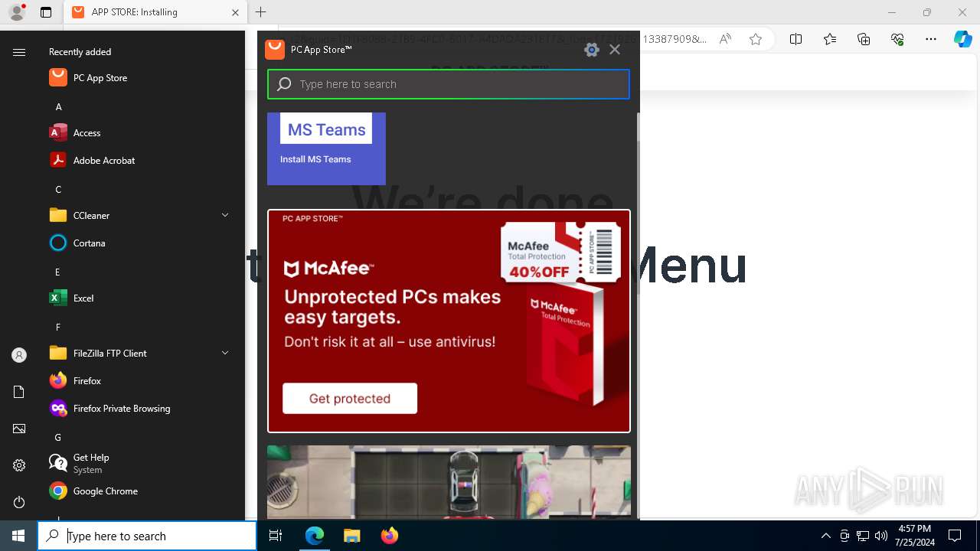
Task: Open a new Edge tab
Action: pos(261,12)
